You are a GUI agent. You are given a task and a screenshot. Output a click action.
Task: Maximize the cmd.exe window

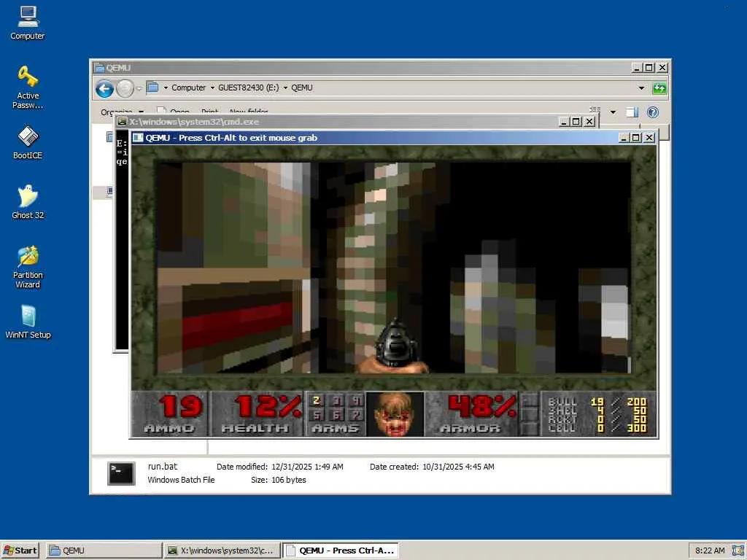point(576,122)
